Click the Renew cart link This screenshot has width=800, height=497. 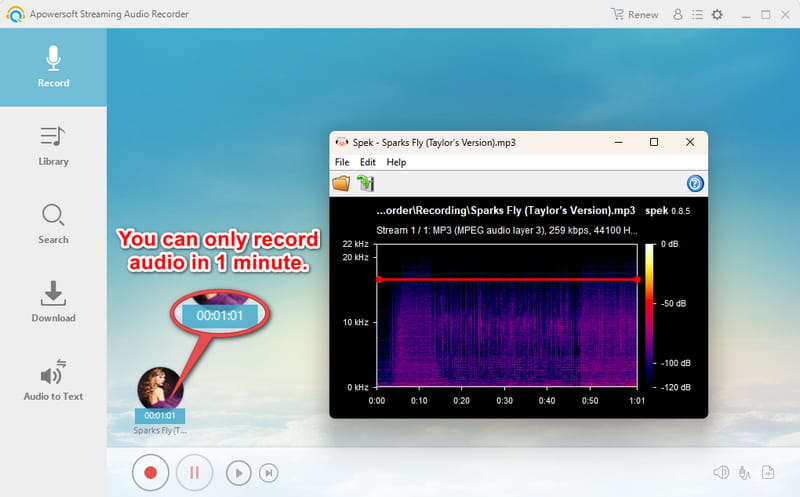coord(635,14)
